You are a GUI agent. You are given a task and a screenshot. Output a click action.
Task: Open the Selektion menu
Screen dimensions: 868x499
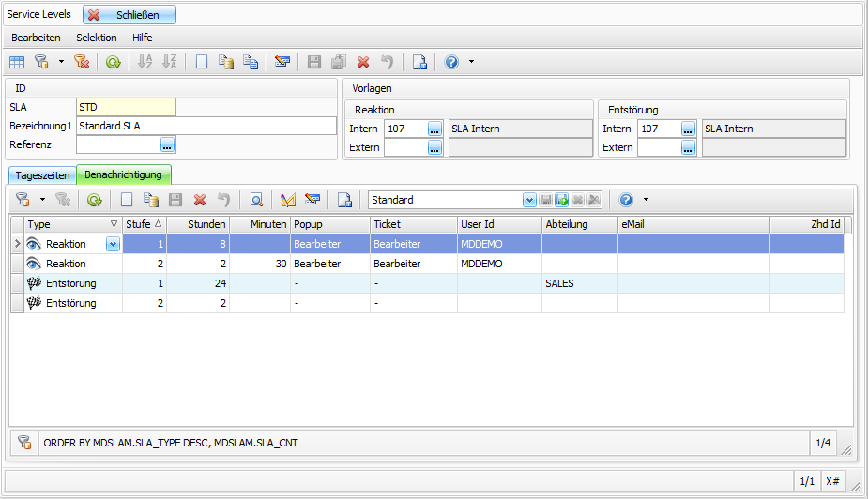[x=97, y=38]
